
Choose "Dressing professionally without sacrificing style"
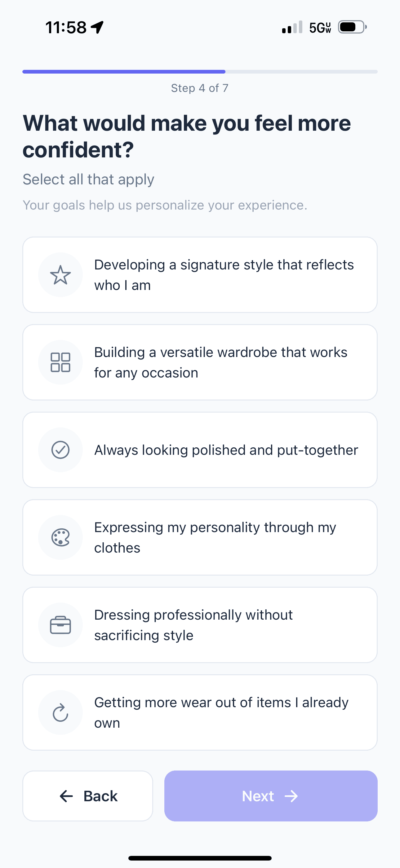coord(193,625)
